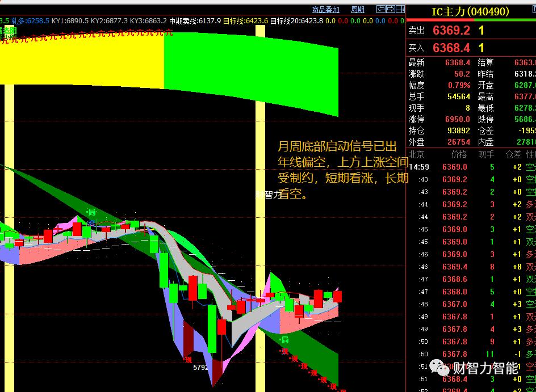Click the 买入 price 6368.4
This screenshot has width=536, height=392.
click(451, 48)
